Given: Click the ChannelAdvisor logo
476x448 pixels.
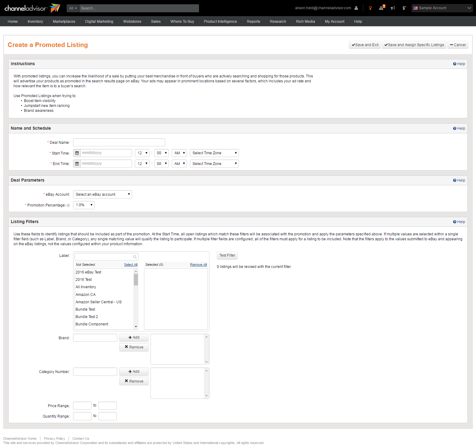Looking at the screenshot, I should pyautogui.click(x=32, y=8).
